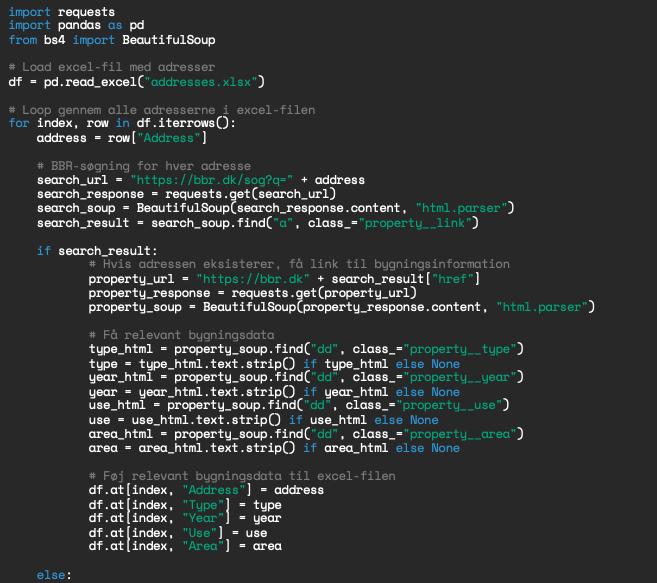
Task: Click the 'import requests' line
Action: click(x=62, y=12)
